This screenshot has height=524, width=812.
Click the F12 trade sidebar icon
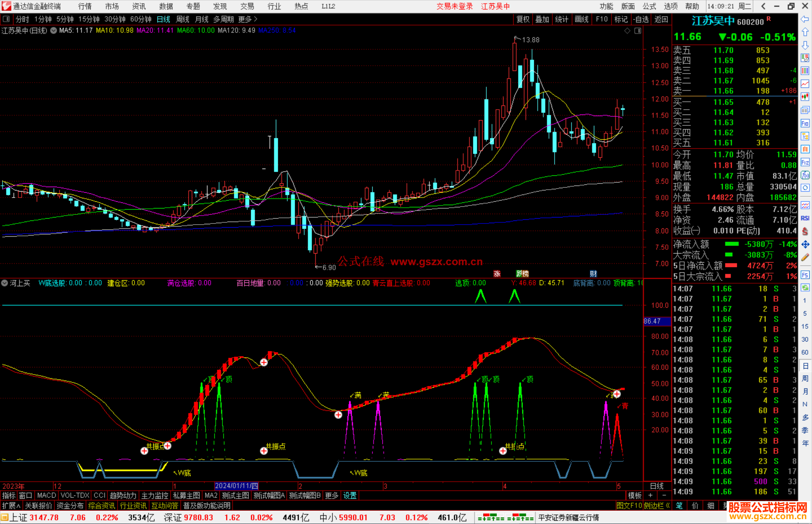805,162
